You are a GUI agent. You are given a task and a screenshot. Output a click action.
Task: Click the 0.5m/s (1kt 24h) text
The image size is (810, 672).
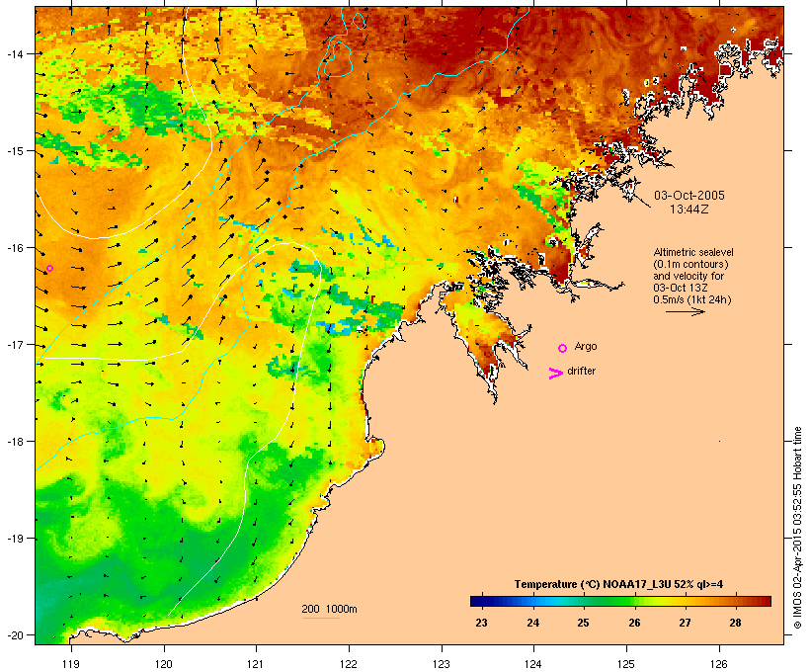692,299
